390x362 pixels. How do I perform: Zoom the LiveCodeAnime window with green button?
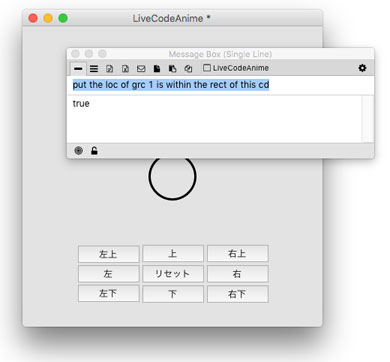click(x=63, y=18)
